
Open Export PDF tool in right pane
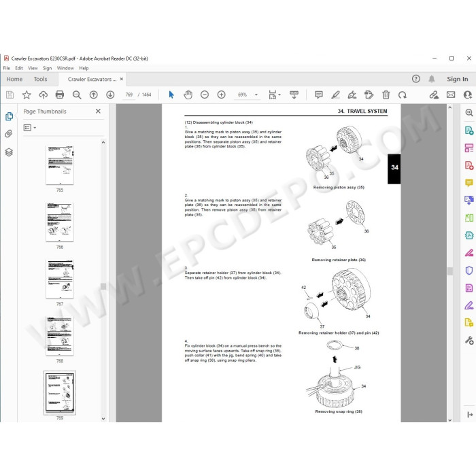(x=469, y=131)
